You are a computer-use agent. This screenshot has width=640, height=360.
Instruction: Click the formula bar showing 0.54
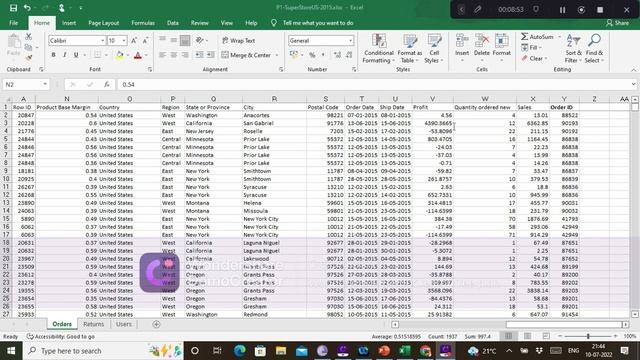pos(376,84)
